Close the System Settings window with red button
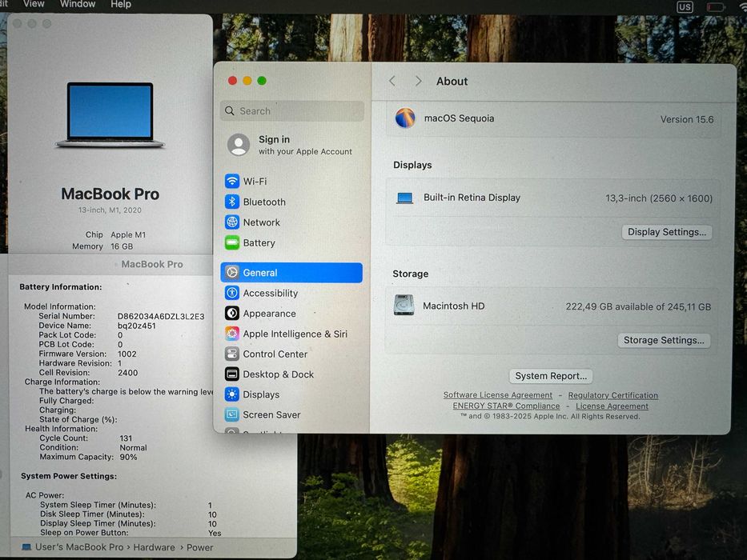The image size is (747, 560). tap(232, 81)
